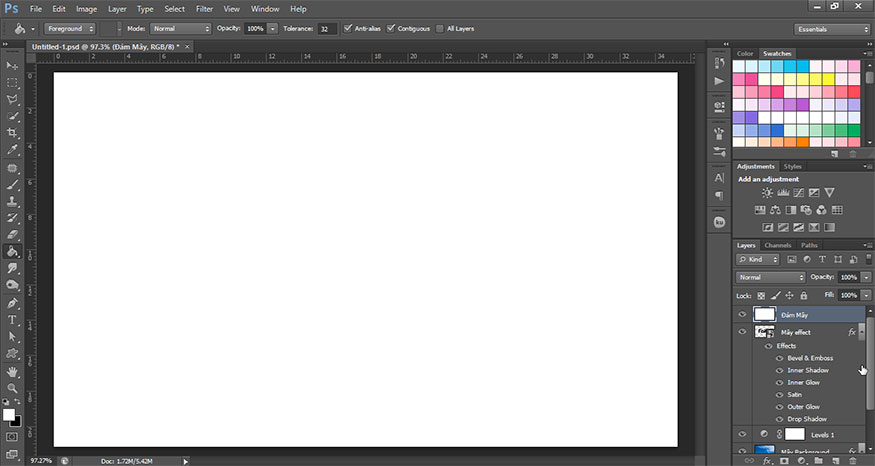Select the Hand tool
Image resolution: width=875 pixels, height=466 pixels.
coord(12,372)
